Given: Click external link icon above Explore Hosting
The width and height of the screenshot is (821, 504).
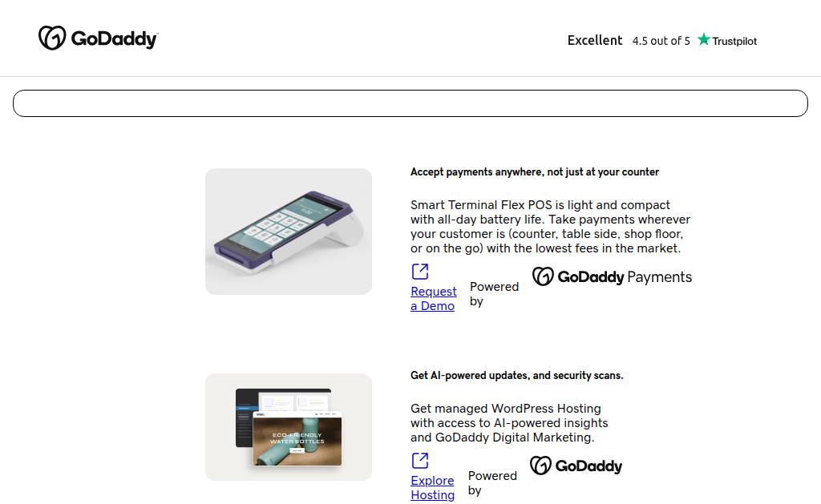Looking at the screenshot, I should tap(420, 461).
